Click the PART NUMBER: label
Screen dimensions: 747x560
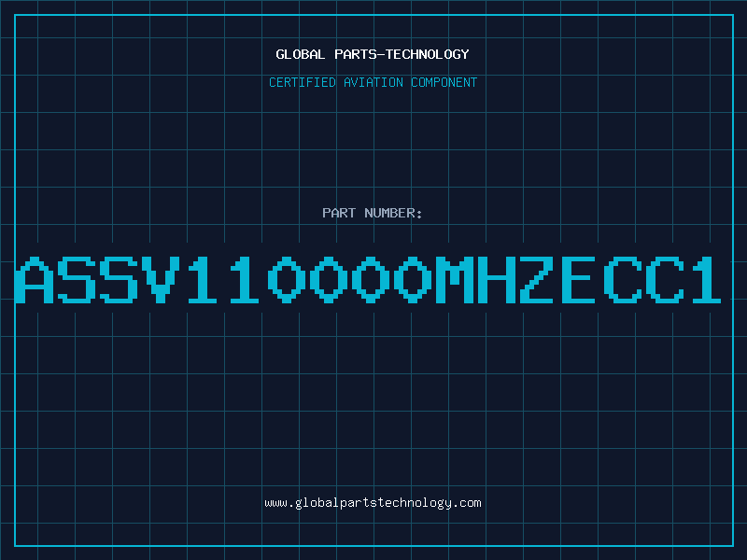[373, 213]
